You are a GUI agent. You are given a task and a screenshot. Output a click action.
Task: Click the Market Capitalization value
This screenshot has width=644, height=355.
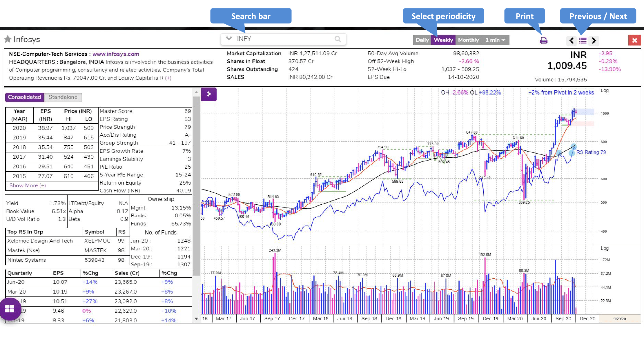pyautogui.click(x=313, y=53)
